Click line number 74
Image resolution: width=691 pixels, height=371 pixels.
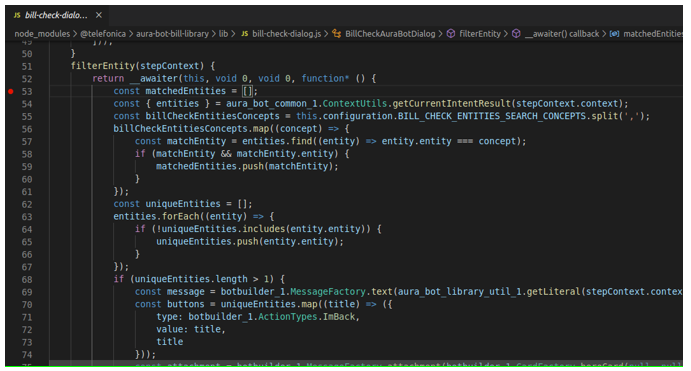[x=27, y=355]
